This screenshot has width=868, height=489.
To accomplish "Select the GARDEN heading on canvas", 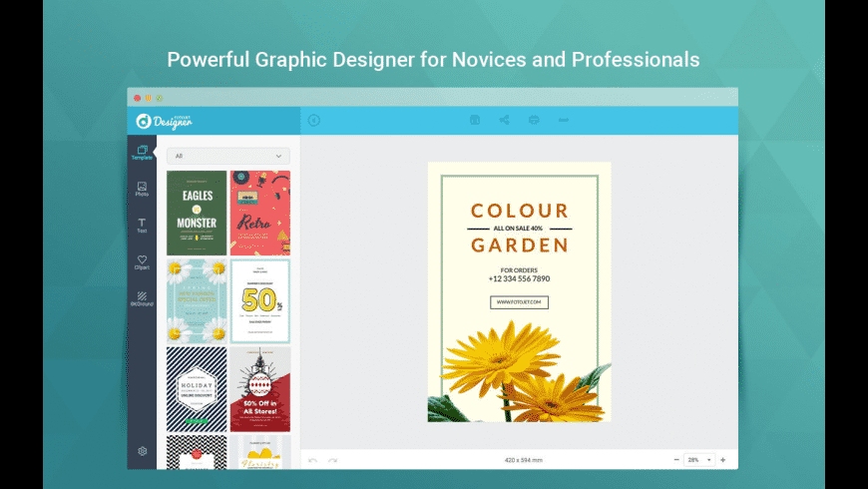I will pos(519,244).
